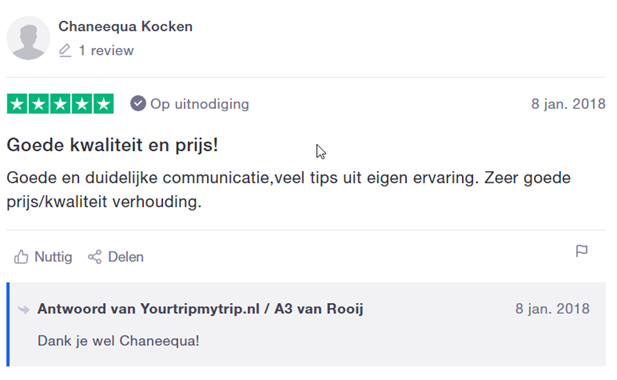Click the 'Op uitnodiging' label
This screenshot has height=380, width=617.
[200, 104]
